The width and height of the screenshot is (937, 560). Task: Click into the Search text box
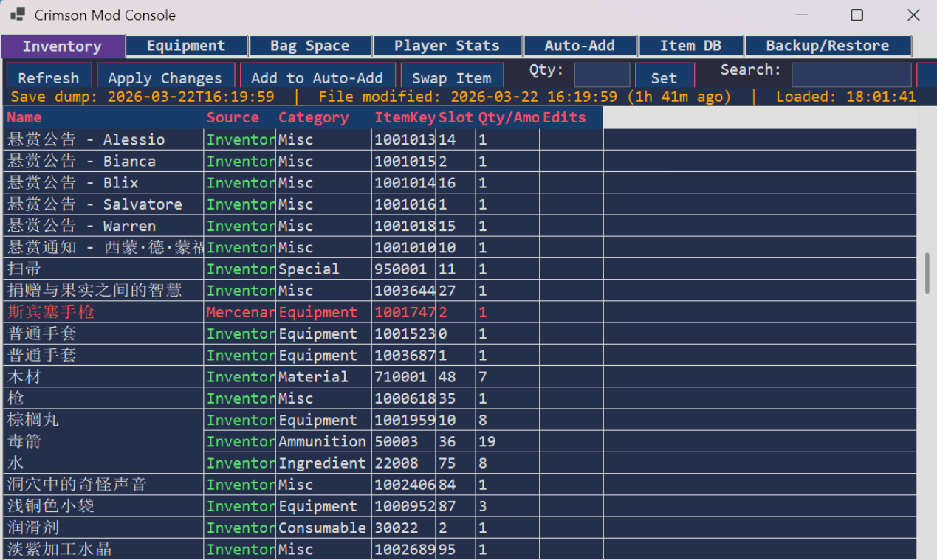coord(851,75)
